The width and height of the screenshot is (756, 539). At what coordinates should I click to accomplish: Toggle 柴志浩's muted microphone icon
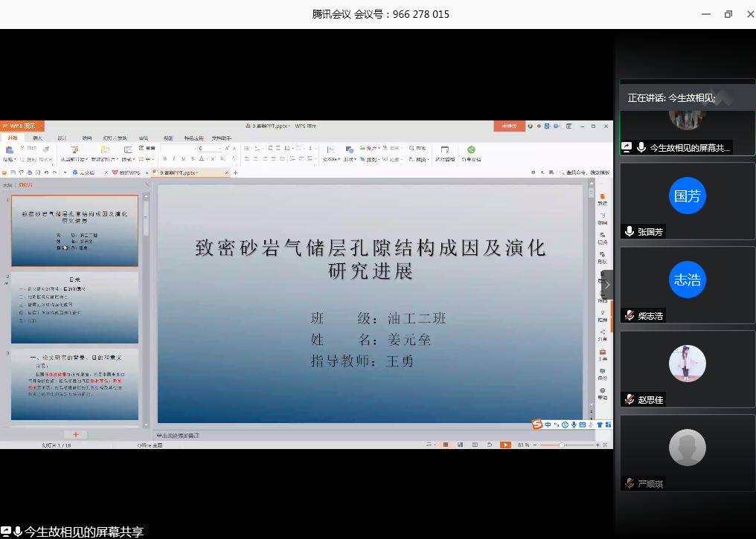click(630, 316)
